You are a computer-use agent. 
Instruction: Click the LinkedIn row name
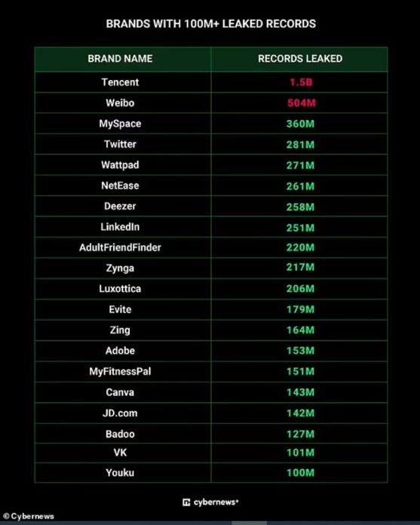(120, 227)
